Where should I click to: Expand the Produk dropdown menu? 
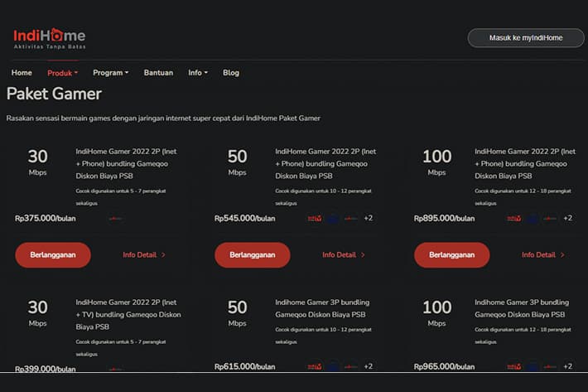62,73
